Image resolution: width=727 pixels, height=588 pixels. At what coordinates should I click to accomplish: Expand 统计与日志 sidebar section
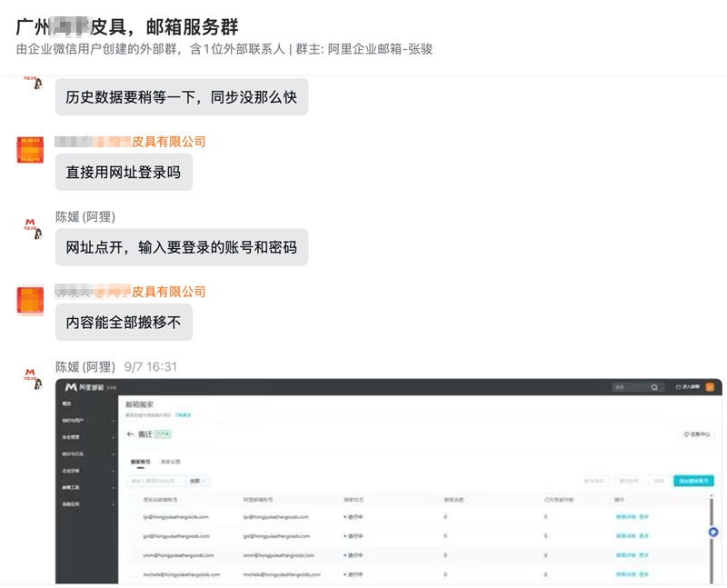(88, 454)
